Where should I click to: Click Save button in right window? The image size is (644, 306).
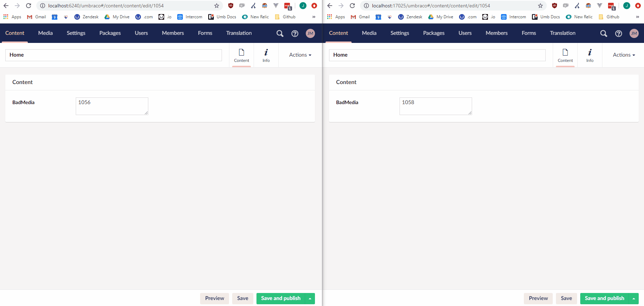(566, 299)
